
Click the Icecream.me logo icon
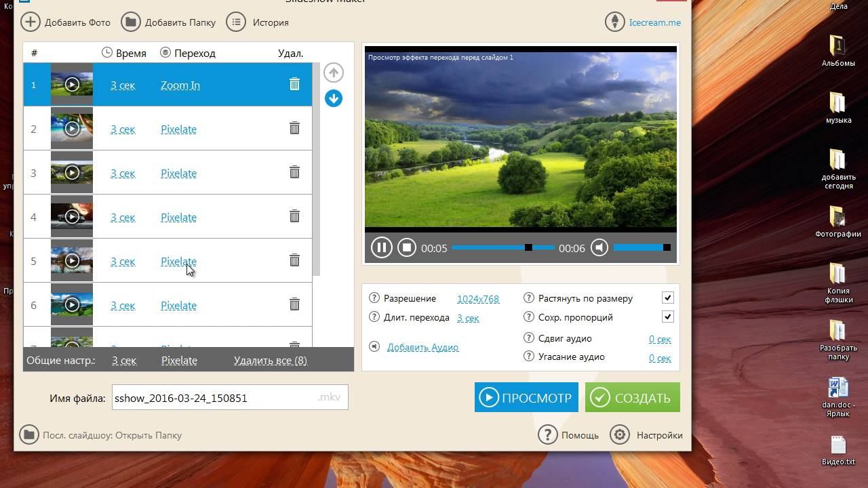pyautogui.click(x=615, y=22)
